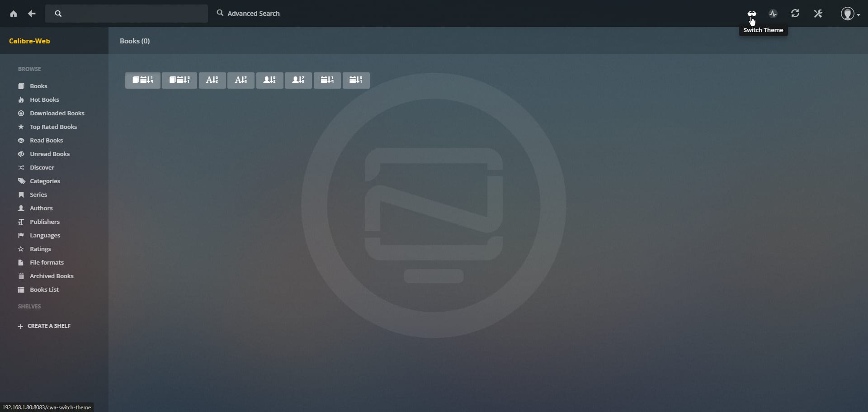Image resolution: width=868 pixels, height=412 pixels.
Task: Open admin settings wrench-and-screwdriver icon
Action: pos(818,14)
